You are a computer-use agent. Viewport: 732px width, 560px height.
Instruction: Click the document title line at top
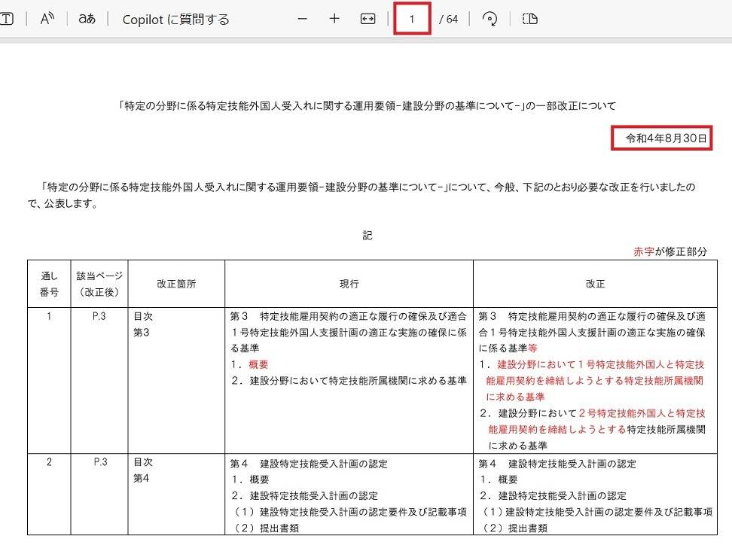[x=367, y=105]
